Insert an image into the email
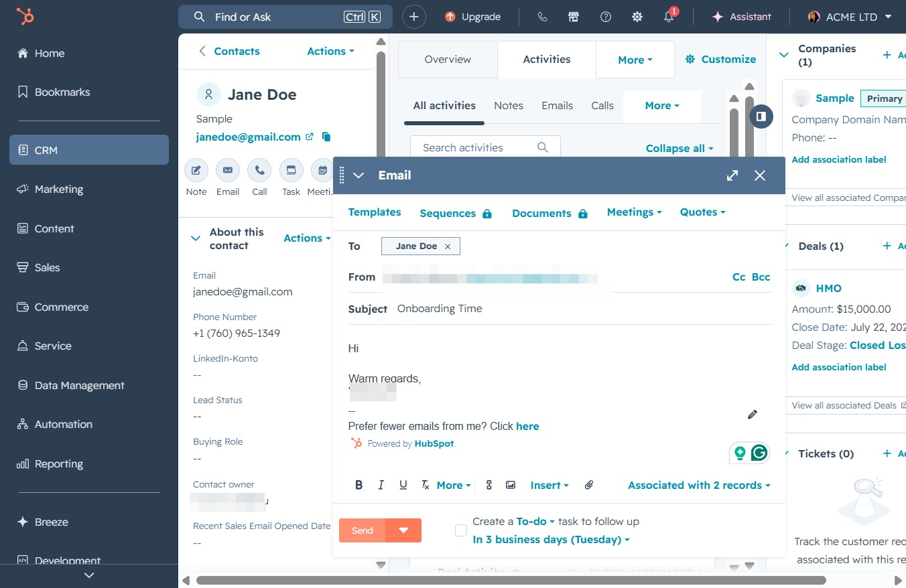 coord(511,485)
